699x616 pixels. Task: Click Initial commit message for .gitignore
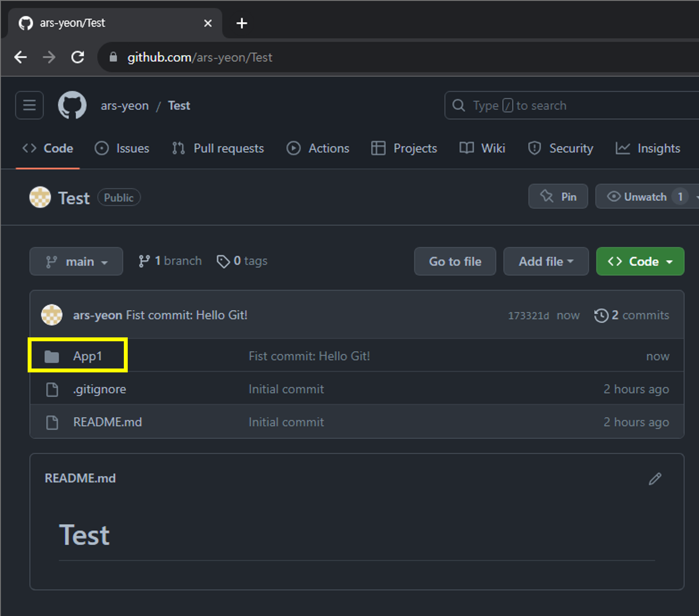click(x=286, y=389)
